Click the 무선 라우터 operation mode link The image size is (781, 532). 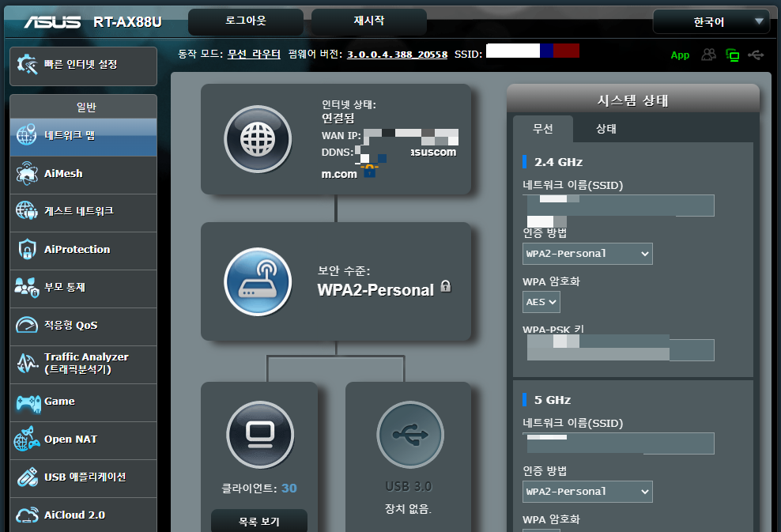pyautogui.click(x=254, y=54)
